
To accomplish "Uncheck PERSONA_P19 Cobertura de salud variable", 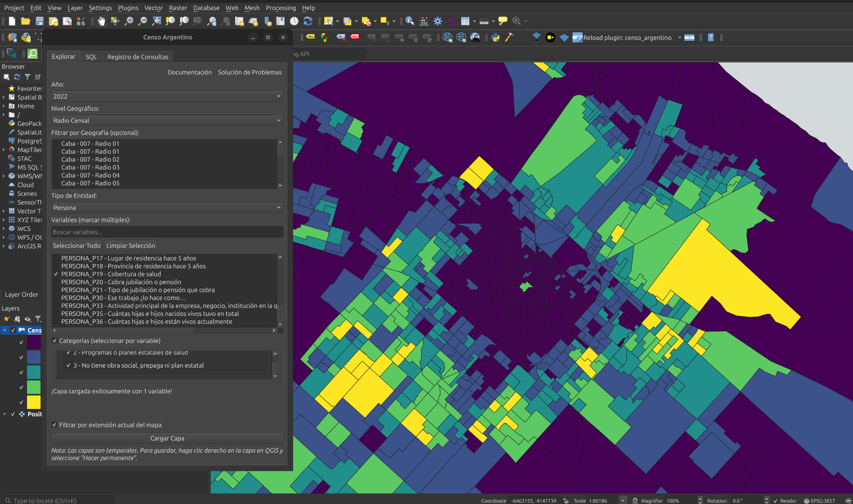I will (x=56, y=274).
